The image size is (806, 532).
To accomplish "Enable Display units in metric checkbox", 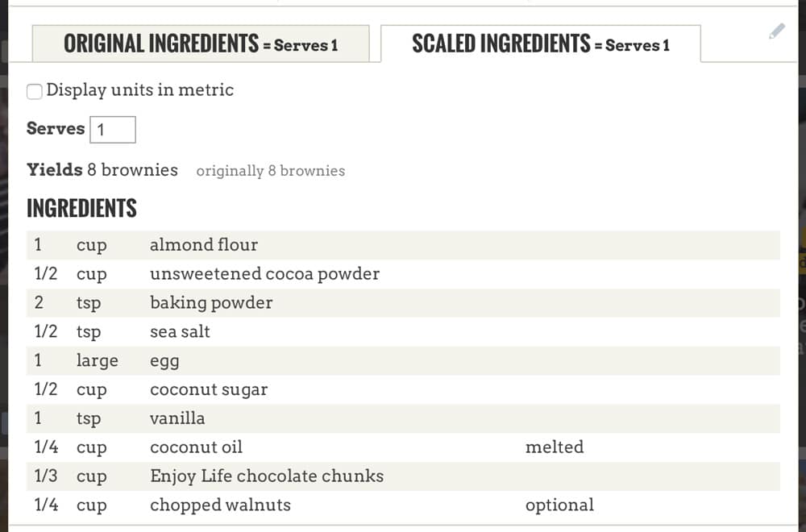I will click(35, 92).
